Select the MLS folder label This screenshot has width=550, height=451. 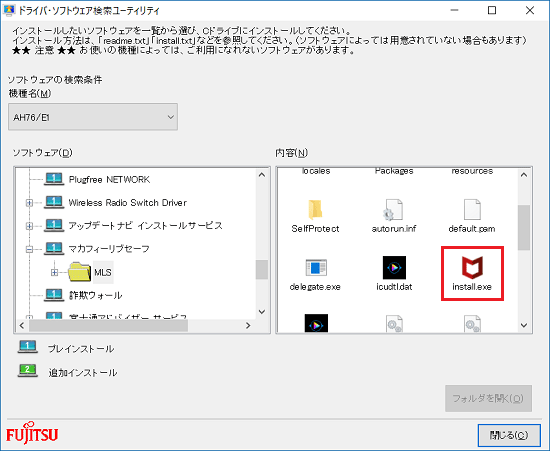(103, 272)
